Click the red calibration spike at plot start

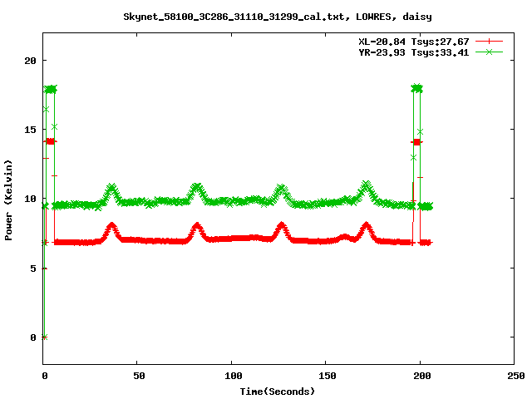[x=50, y=141]
